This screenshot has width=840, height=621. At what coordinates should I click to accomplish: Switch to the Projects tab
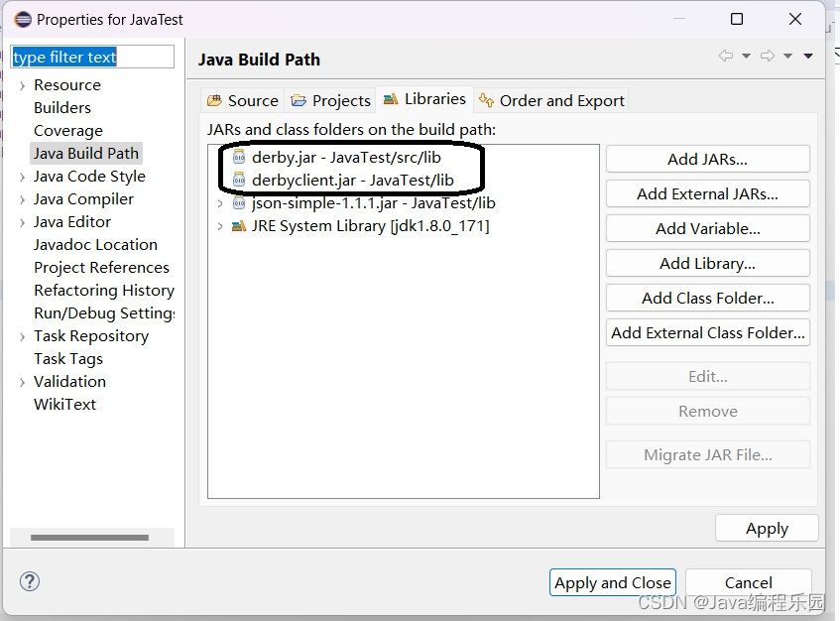pyautogui.click(x=330, y=100)
